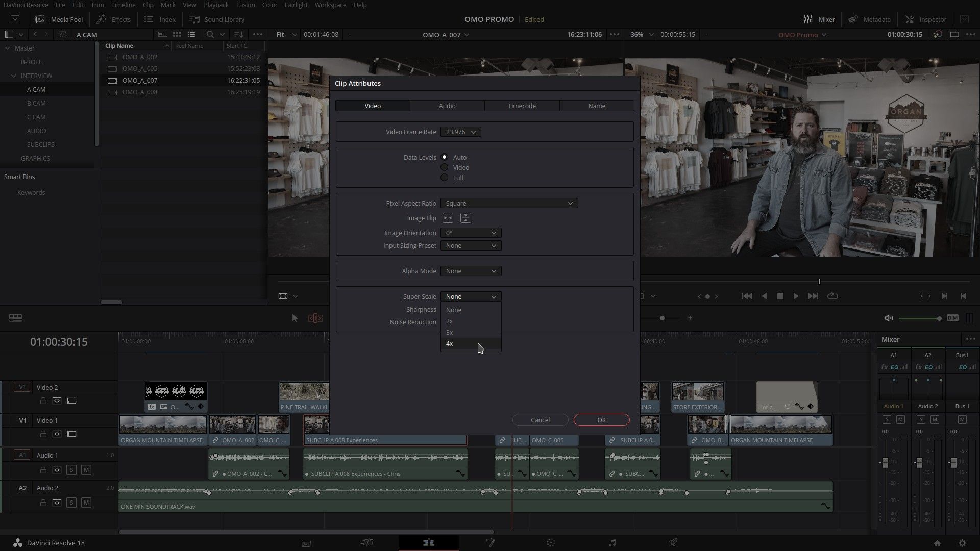Cancel the Clip Attributes dialog

(x=540, y=419)
